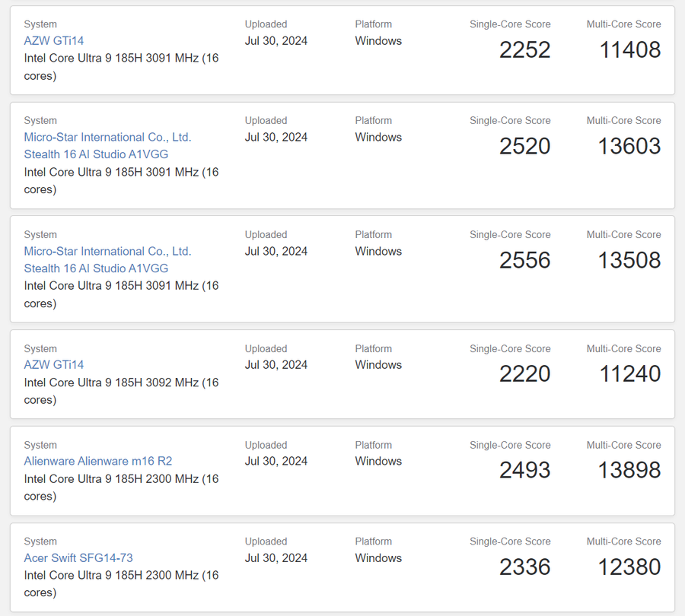Screen dimensions: 685x616
Task: Click the single-core score 2252
Action: 524,50
